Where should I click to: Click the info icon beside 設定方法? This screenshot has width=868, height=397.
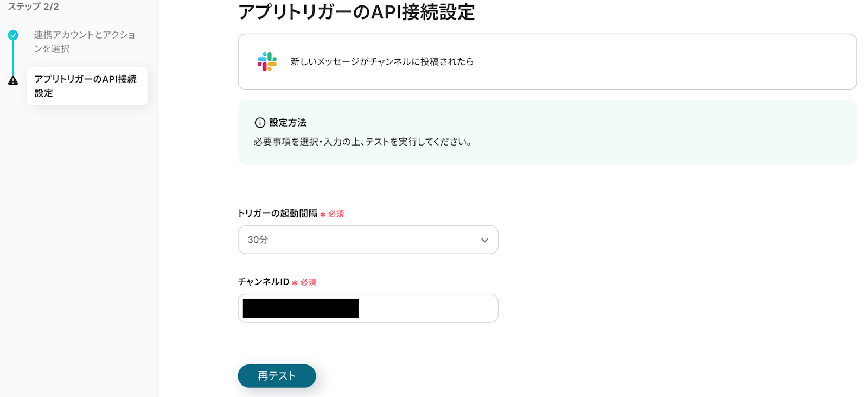[x=260, y=123]
